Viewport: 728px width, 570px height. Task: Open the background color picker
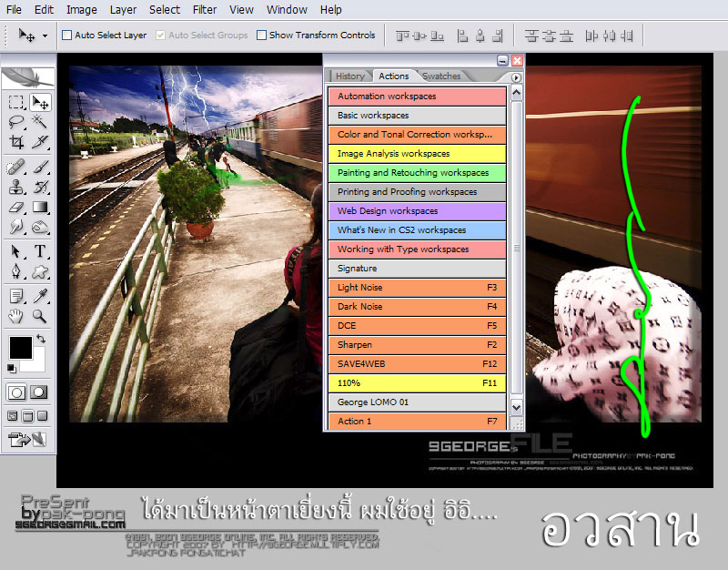pos(38,364)
